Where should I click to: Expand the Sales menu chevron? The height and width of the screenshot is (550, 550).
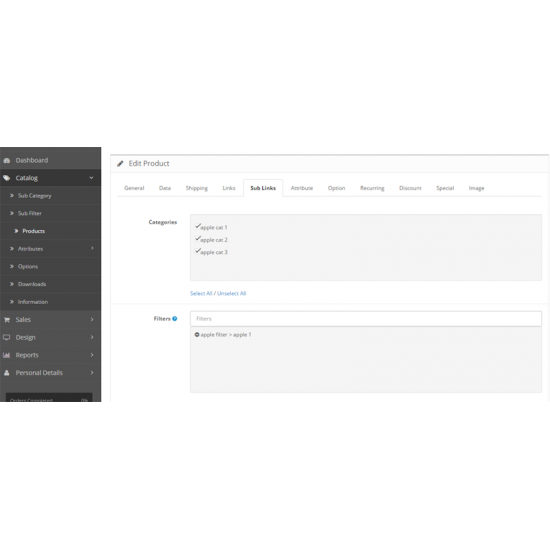coord(92,320)
